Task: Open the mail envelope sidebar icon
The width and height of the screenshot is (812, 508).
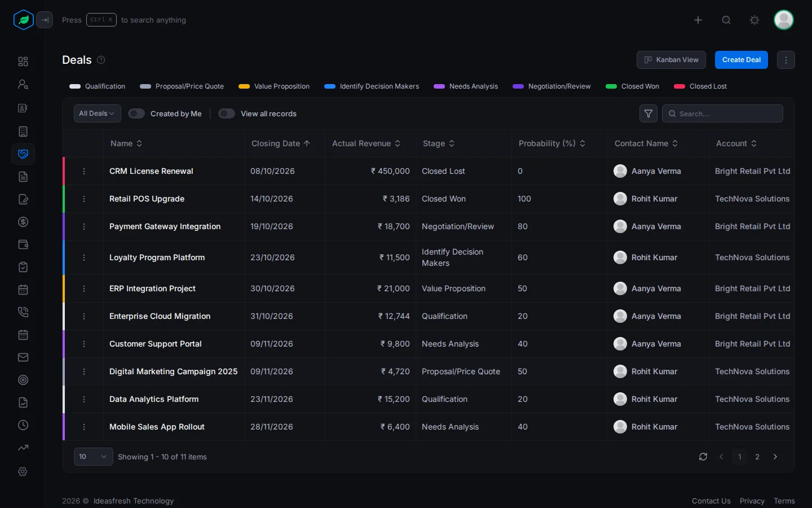Action: (23, 357)
